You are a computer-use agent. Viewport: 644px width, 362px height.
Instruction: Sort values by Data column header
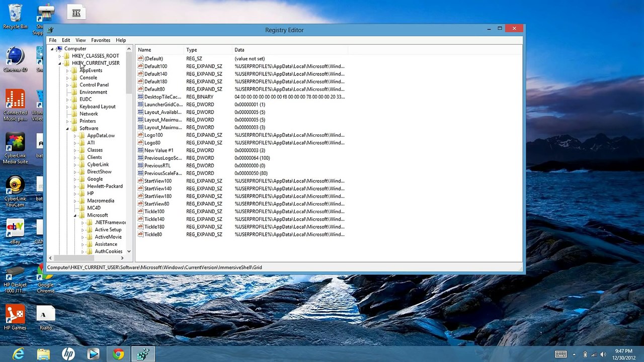(x=290, y=50)
